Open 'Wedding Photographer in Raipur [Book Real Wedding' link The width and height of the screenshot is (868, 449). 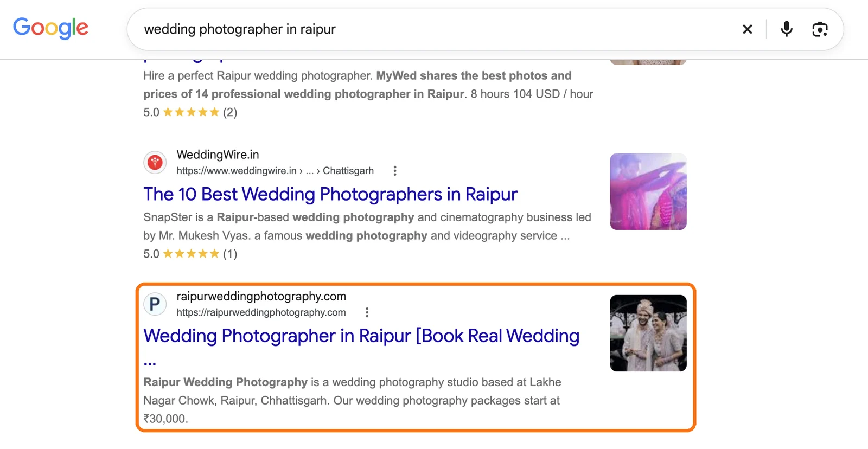(x=361, y=336)
